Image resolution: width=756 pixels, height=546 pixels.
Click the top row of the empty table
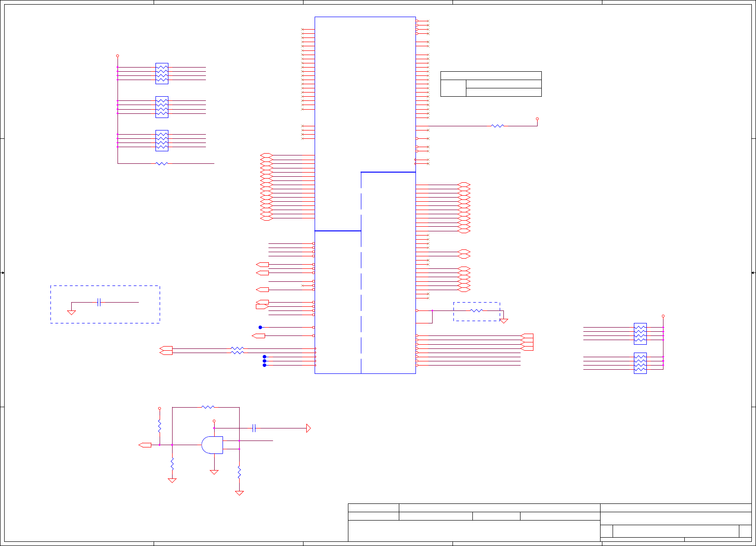pyautogui.click(x=491, y=76)
